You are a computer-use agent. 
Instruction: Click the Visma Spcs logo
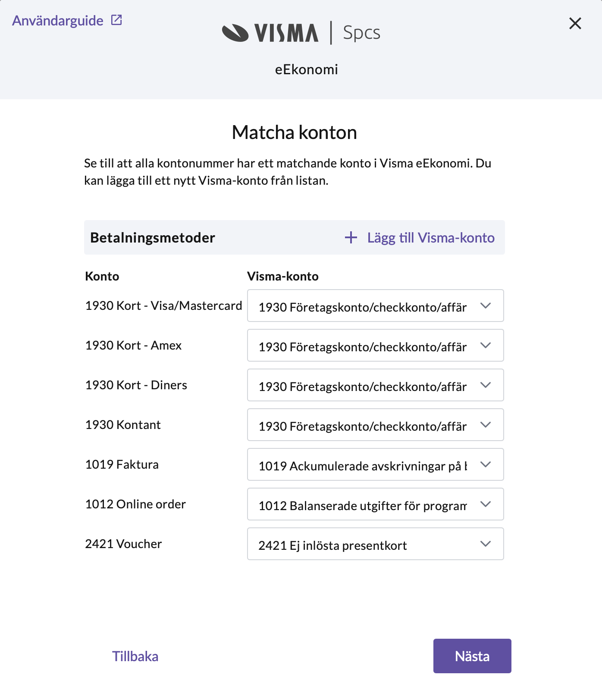301,33
